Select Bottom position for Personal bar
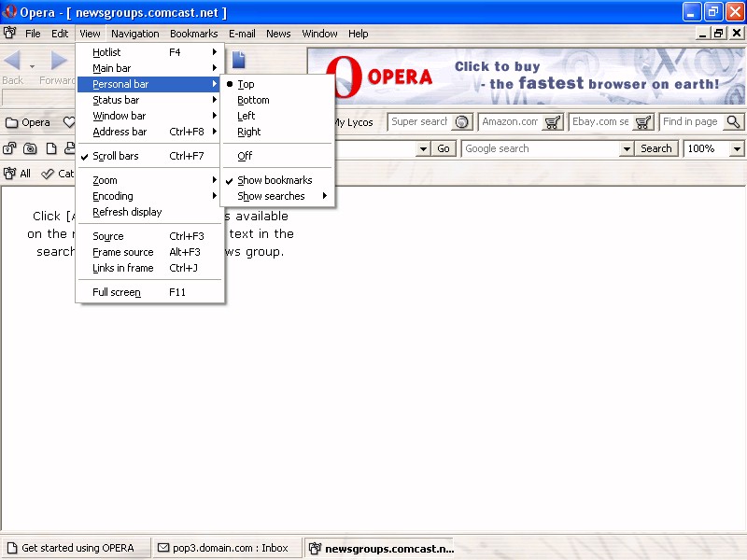 tap(253, 100)
